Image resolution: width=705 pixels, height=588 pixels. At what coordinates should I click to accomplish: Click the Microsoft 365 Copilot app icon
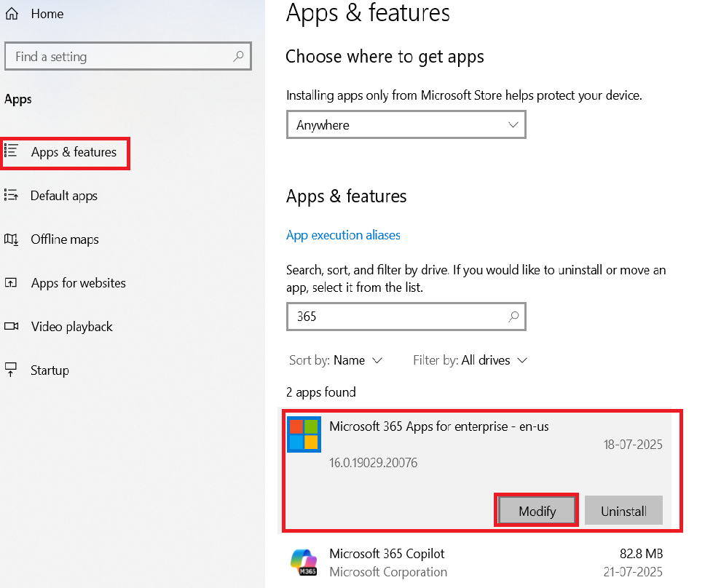tap(304, 563)
